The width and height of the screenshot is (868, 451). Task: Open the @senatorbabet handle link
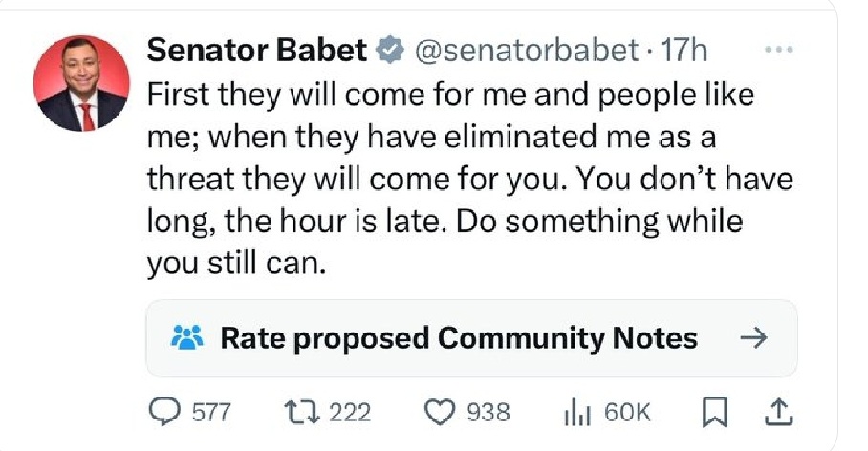tap(523, 52)
